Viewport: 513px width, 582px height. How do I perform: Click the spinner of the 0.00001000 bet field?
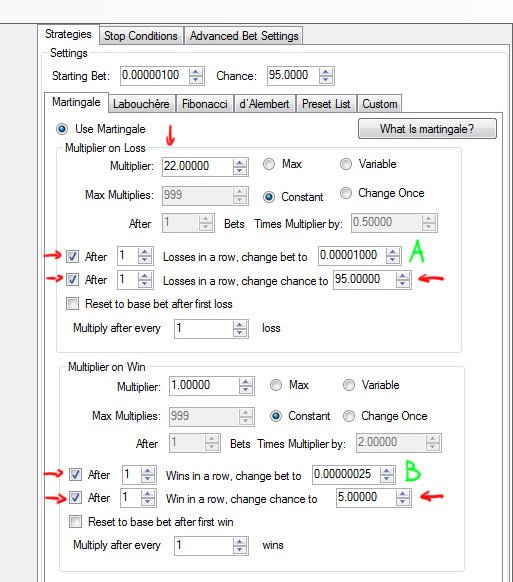393,256
